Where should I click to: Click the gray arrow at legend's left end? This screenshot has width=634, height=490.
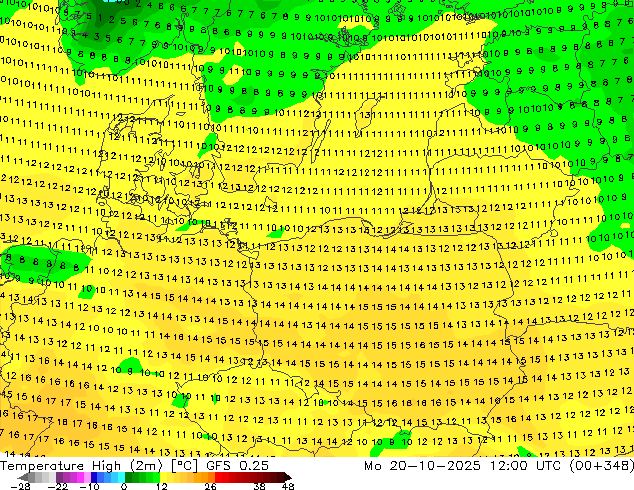click(x=22, y=477)
